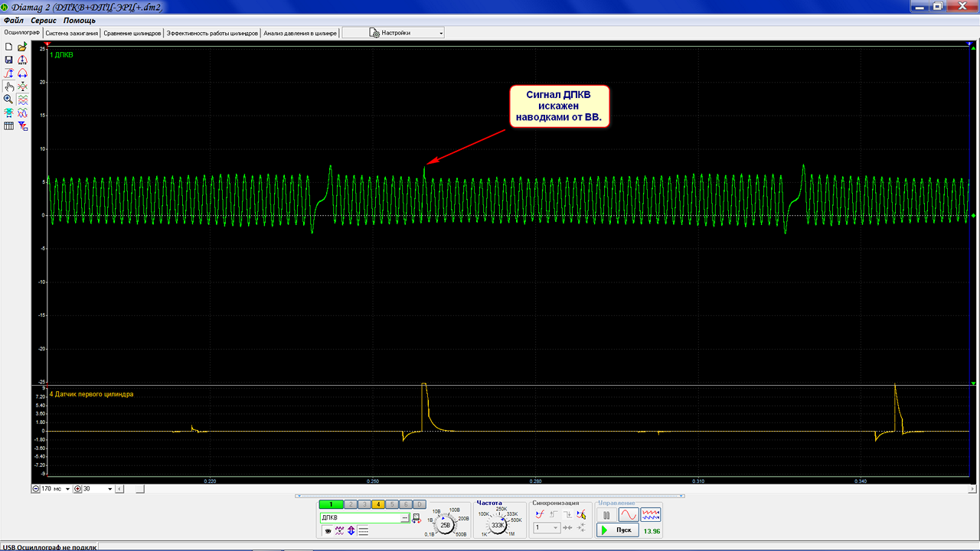Expand the 30 zoom value dropdown
The height and width of the screenshot is (551, 980).
click(110, 488)
